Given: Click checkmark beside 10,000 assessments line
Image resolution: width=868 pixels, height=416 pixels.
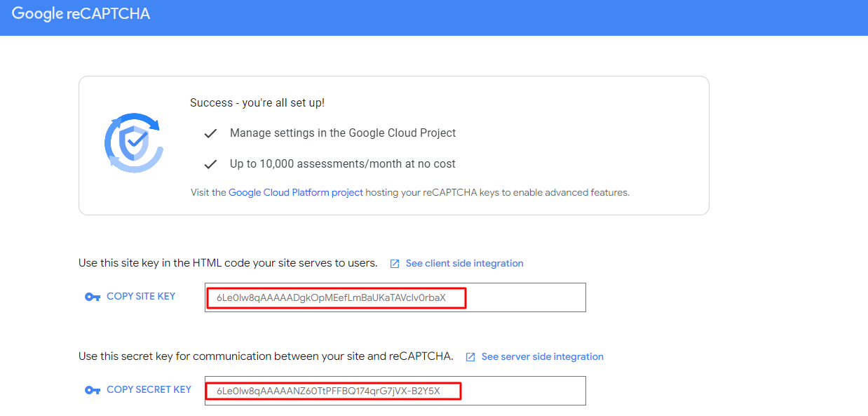Looking at the screenshot, I should click(x=210, y=164).
